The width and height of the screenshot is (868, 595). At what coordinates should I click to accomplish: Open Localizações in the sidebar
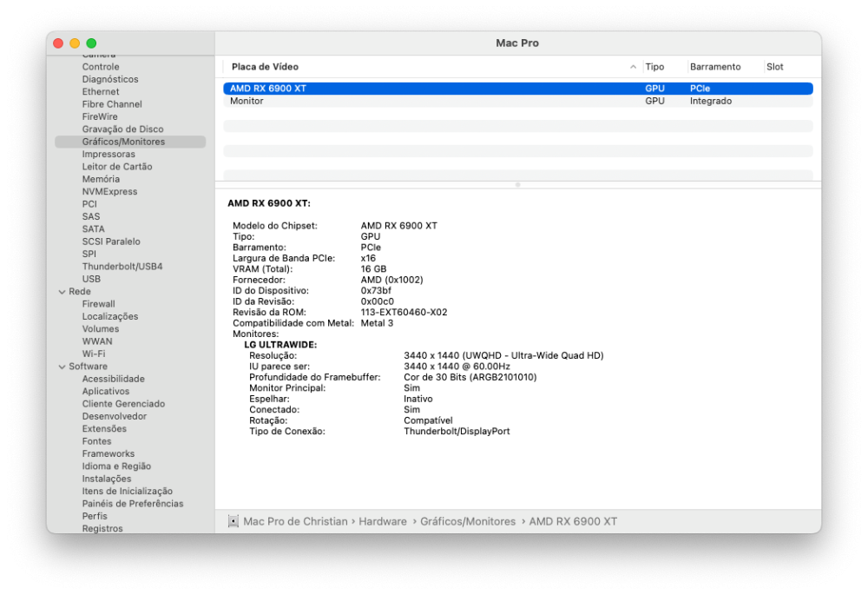point(110,316)
